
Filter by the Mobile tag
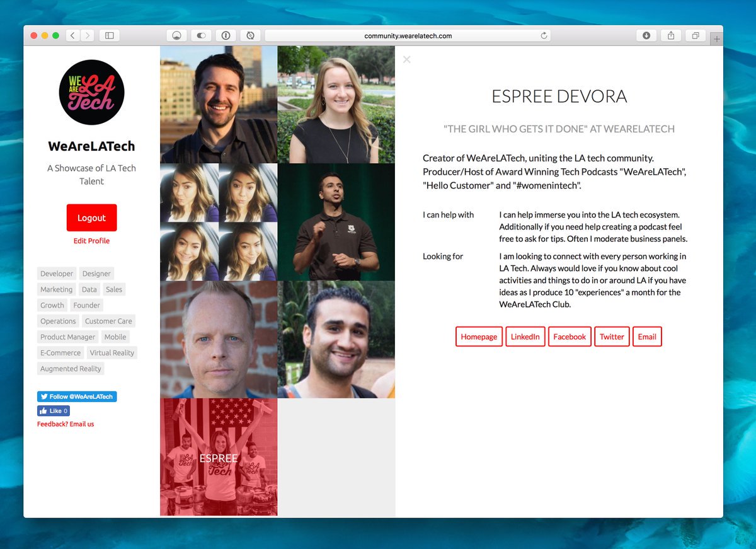coord(115,337)
